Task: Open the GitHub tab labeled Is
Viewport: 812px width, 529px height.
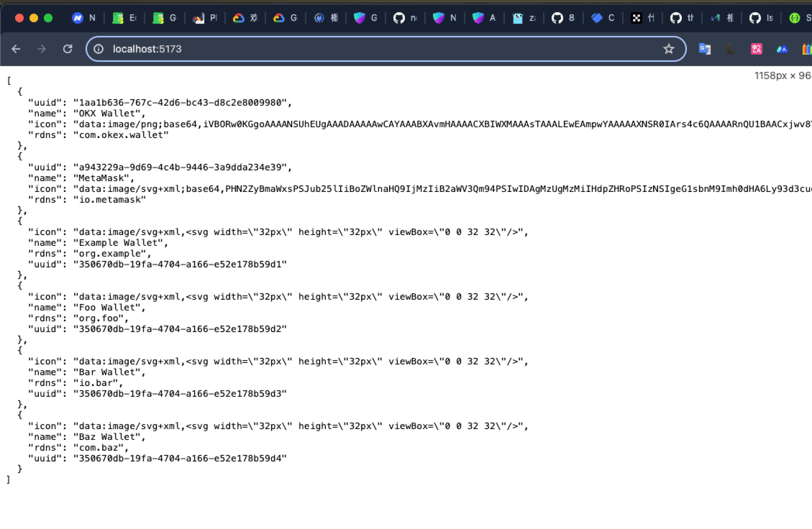Action: [x=761, y=18]
